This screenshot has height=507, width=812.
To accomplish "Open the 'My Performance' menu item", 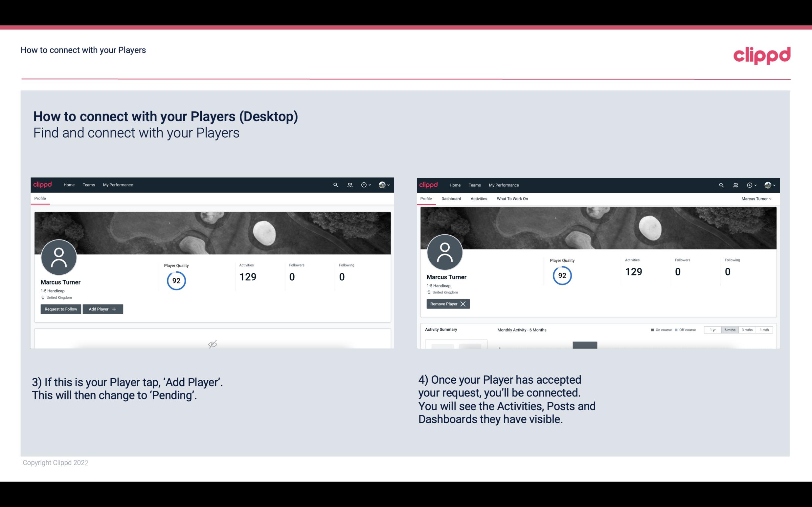I will (118, 185).
